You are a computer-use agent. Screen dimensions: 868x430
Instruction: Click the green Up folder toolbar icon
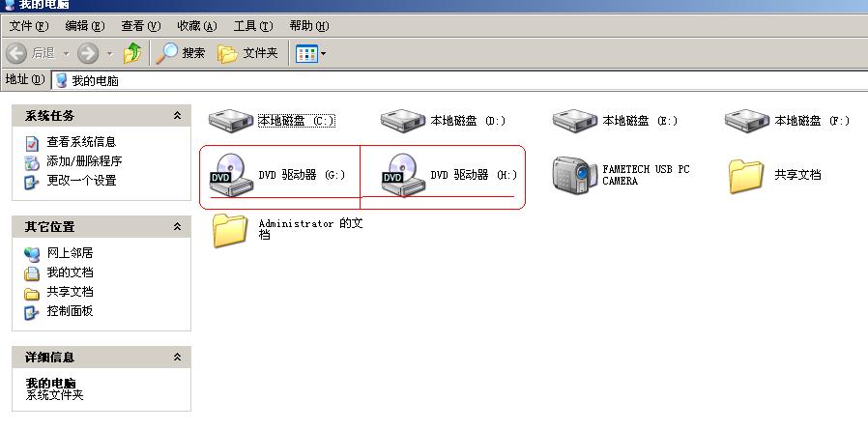[x=132, y=53]
